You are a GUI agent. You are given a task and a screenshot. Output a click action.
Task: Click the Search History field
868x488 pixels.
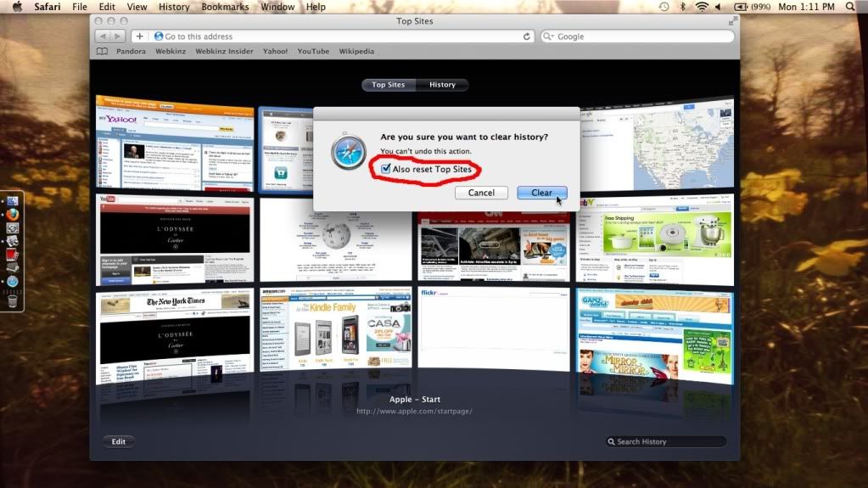coord(665,441)
